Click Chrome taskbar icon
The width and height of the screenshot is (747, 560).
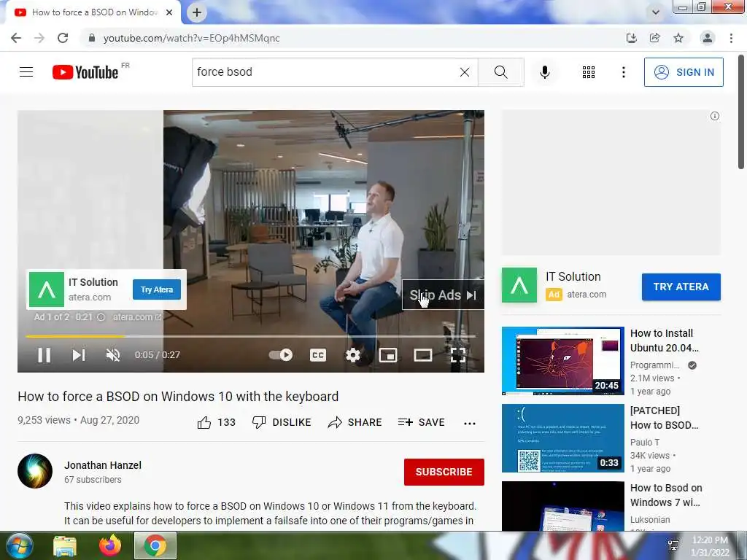click(x=155, y=545)
